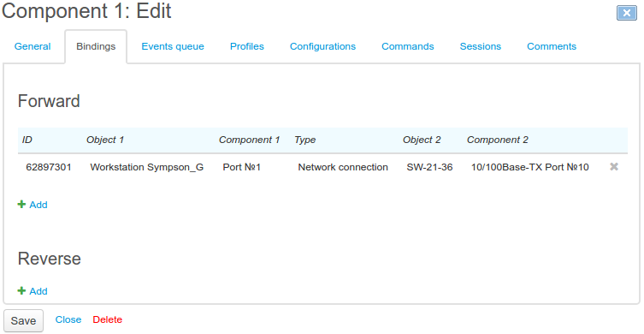The width and height of the screenshot is (644, 334).
Task: Click the Object 2 column header
Action: (x=422, y=140)
